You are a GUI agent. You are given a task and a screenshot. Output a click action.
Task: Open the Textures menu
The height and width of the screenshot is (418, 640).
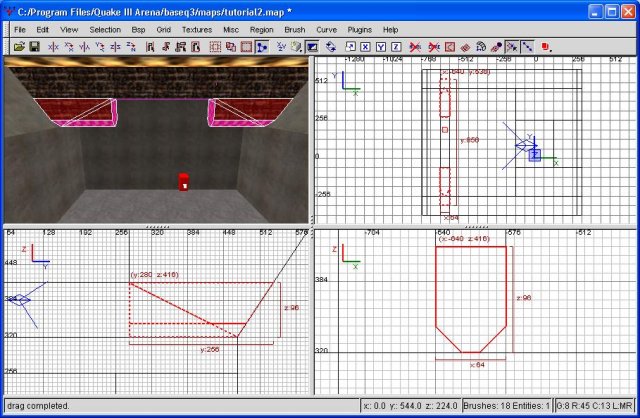point(197,30)
